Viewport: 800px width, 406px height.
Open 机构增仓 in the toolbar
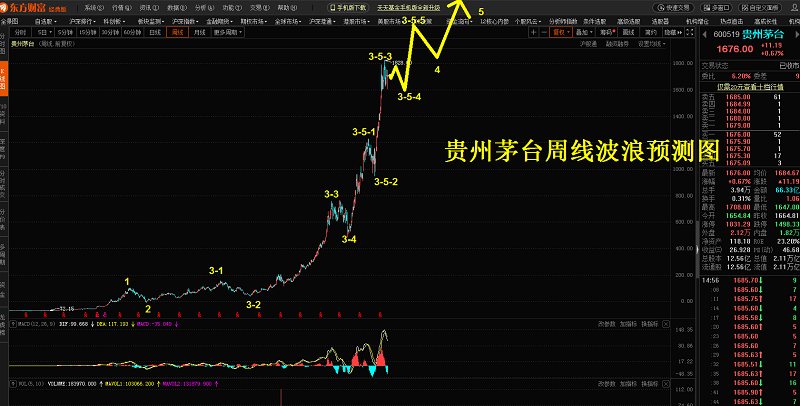[697, 21]
